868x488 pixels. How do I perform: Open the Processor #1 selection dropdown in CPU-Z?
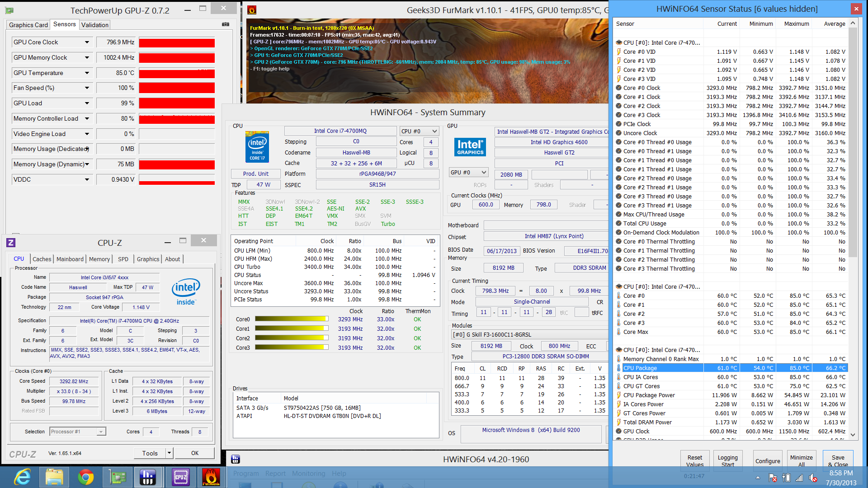[x=78, y=432]
